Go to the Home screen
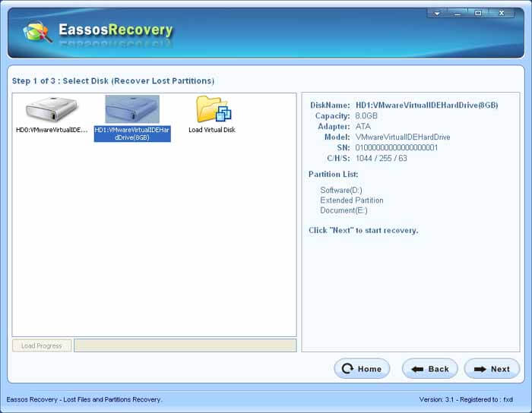The image size is (532, 413). click(x=362, y=369)
